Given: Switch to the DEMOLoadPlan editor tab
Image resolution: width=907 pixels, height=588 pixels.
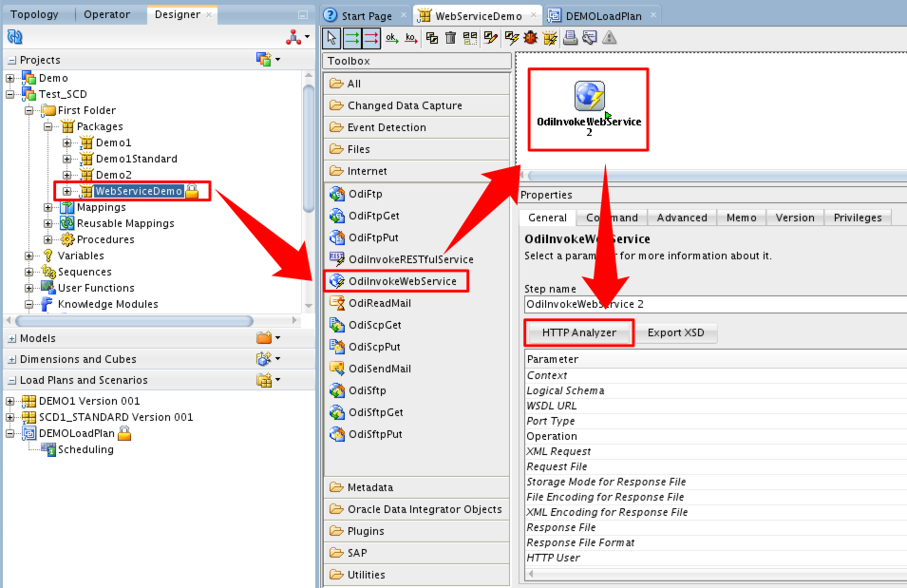Looking at the screenshot, I should click(603, 15).
